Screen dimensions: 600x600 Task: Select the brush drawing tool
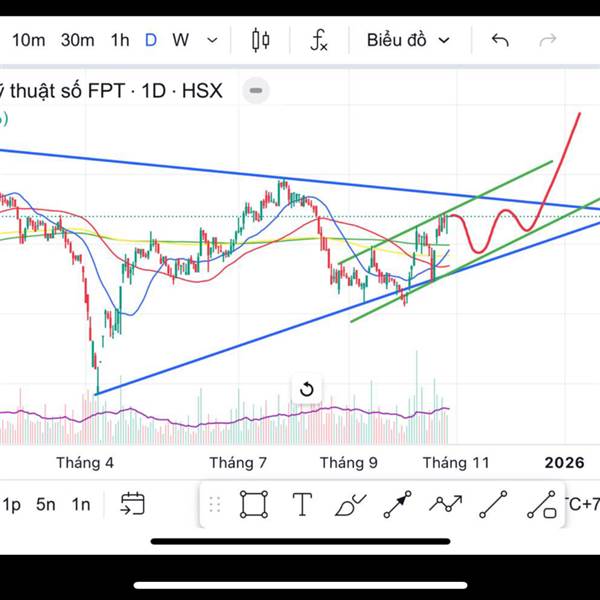(x=350, y=504)
